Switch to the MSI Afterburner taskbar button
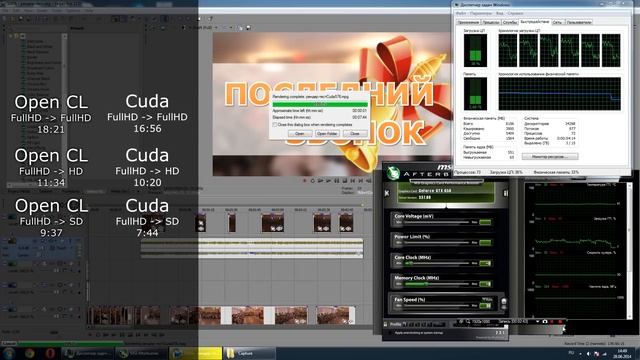The height and width of the screenshot is (360, 640). [x=141, y=353]
